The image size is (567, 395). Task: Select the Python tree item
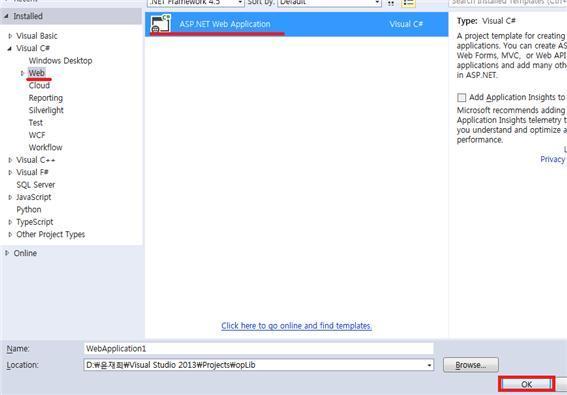(29, 209)
